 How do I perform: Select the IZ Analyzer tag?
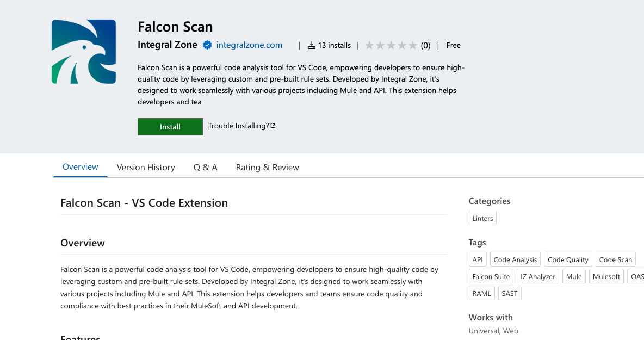537,277
